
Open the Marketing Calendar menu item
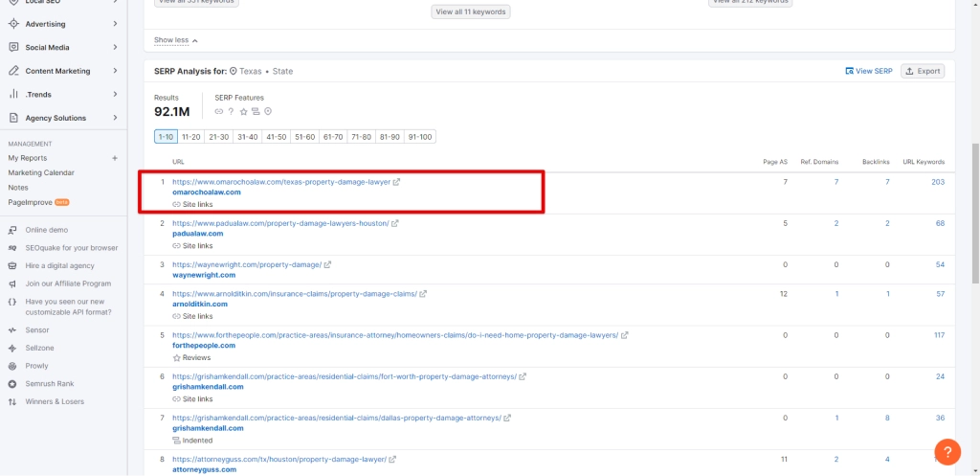coord(41,172)
